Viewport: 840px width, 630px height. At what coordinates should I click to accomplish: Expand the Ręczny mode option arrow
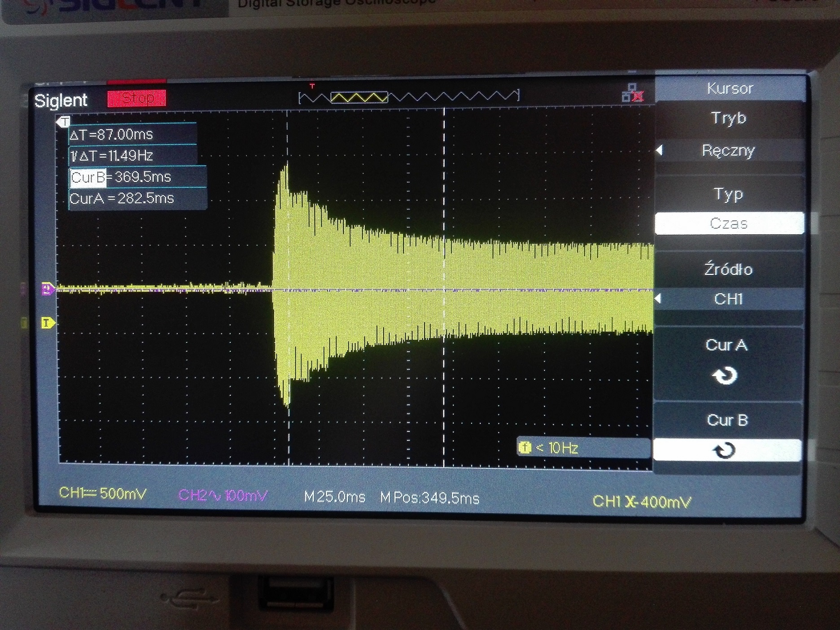tap(660, 150)
